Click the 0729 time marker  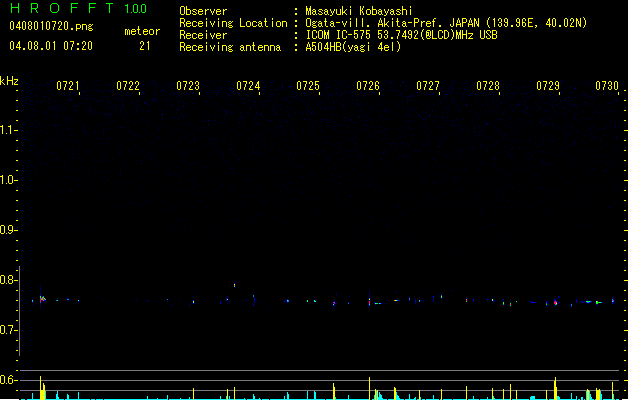(x=548, y=86)
